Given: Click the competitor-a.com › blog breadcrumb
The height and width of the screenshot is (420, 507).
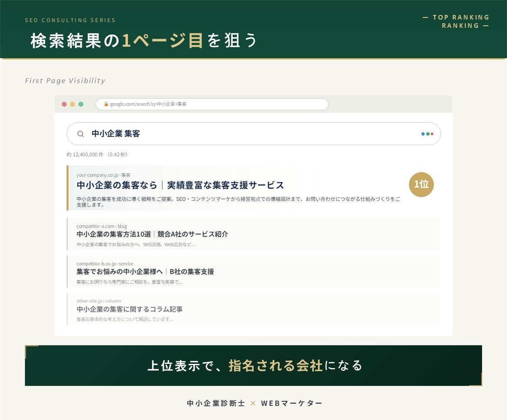Looking at the screenshot, I should 102,226.
